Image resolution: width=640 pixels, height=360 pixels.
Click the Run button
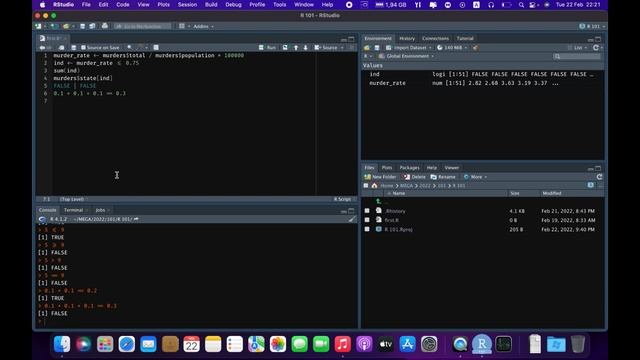coord(268,48)
